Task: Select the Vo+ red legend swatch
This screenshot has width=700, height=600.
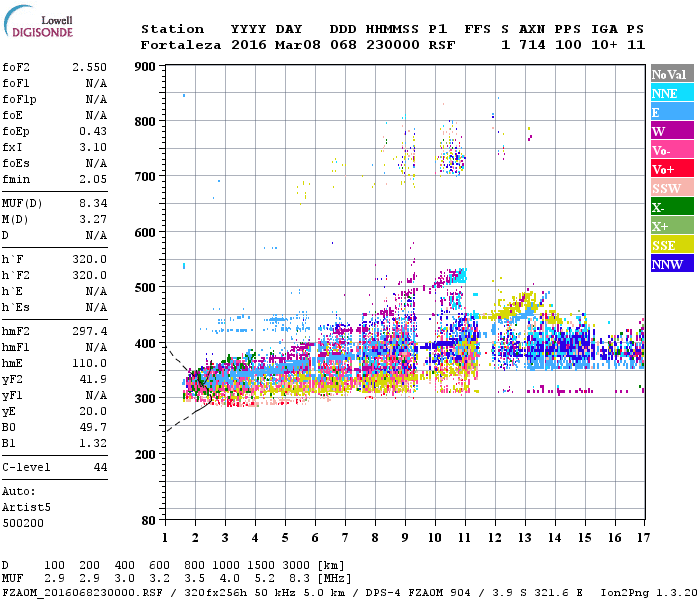Action: (x=672, y=169)
